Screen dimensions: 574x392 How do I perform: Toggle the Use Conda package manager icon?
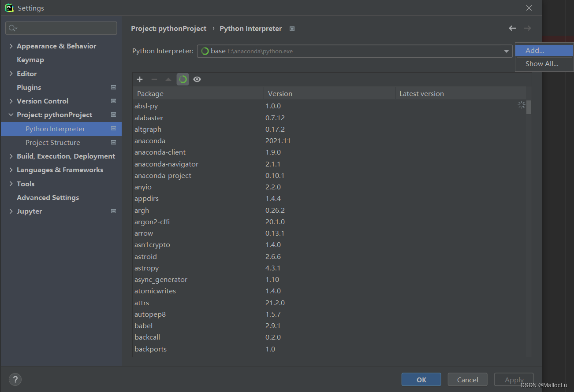(x=183, y=79)
